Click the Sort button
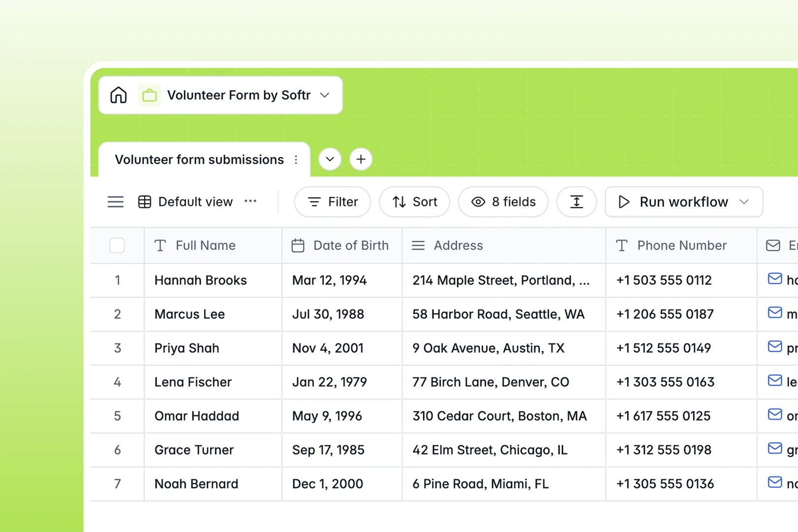The width and height of the screenshot is (798, 532). [414, 202]
